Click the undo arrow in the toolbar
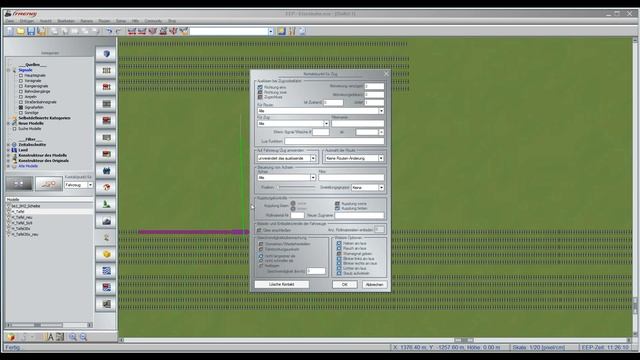 pyautogui.click(x=109, y=31)
